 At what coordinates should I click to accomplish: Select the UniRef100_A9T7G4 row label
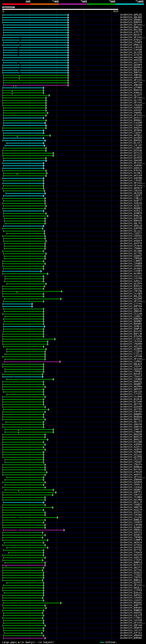pyautogui.click(x=131, y=82)
